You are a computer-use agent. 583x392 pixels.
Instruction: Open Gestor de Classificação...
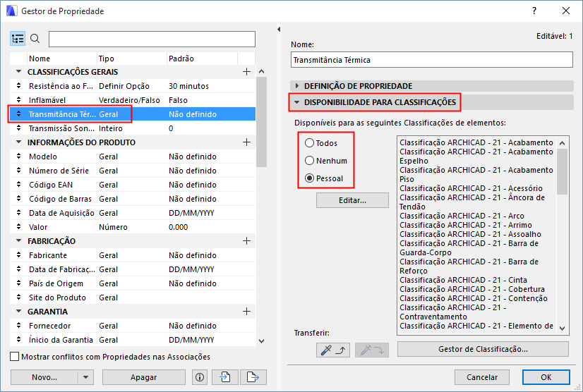click(x=483, y=349)
